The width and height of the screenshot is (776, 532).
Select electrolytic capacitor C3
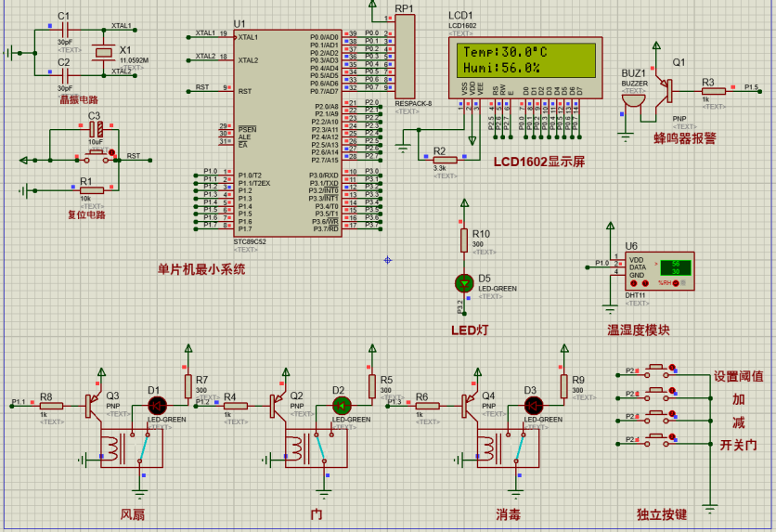pos(96,130)
